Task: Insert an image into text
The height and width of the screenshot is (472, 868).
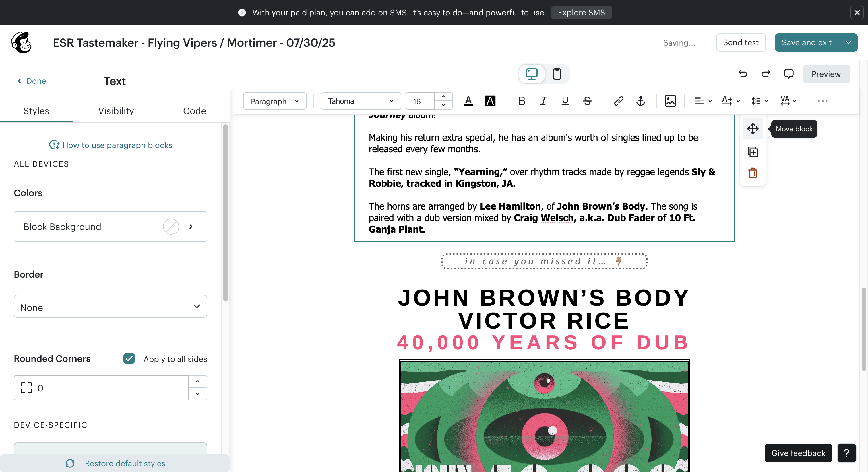Action: [x=670, y=101]
